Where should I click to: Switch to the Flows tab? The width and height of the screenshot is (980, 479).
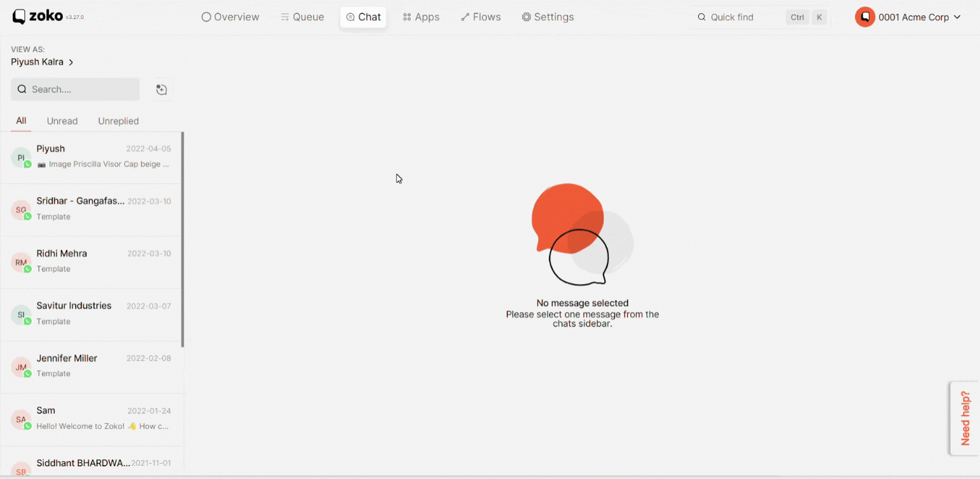coord(480,17)
